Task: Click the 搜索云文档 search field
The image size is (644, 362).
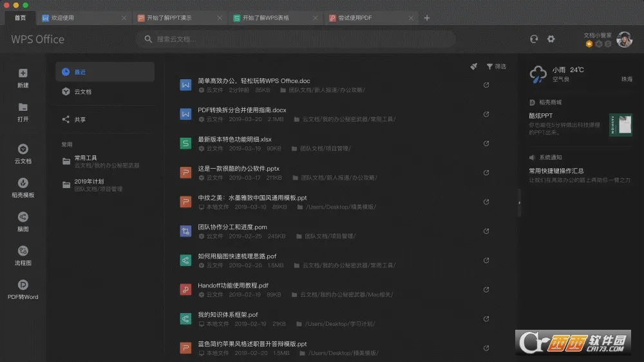Action: [x=296, y=39]
